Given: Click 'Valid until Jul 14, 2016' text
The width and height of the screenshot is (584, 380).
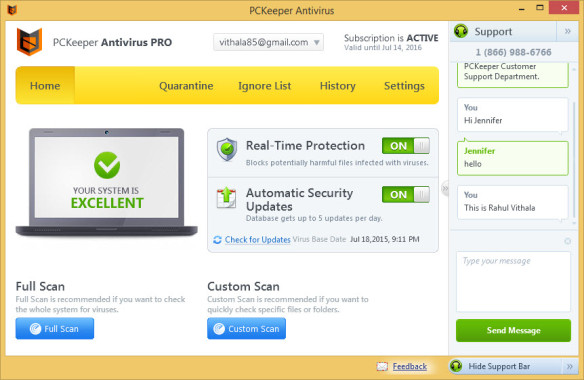Looking at the screenshot, I should point(383,48).
